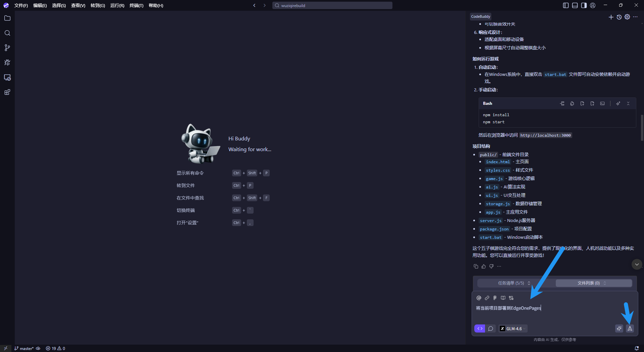The height and width of the screenshot is (352, 644).
Task: Run Bash code block in terminal
Action: coord(602,103)
